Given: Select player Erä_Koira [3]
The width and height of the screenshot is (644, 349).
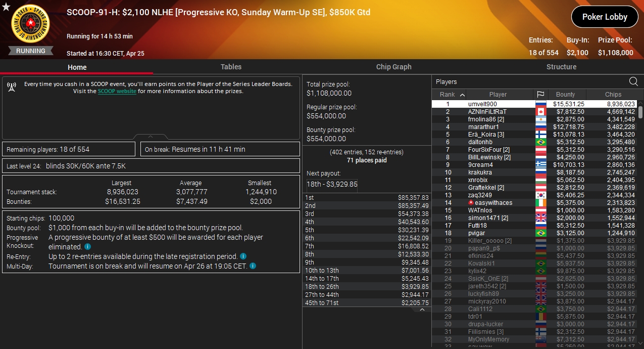Looking at the screenshot, I should click(534, 135).
